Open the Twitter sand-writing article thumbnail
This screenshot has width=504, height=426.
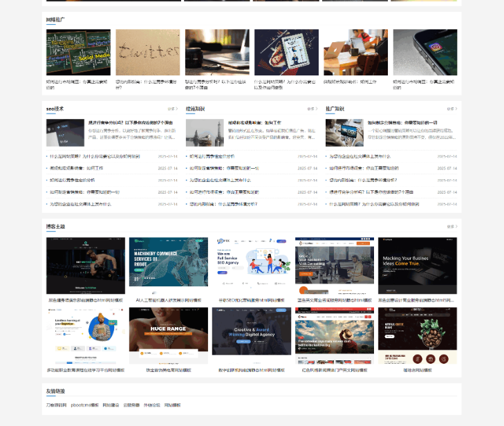[147, 52]
